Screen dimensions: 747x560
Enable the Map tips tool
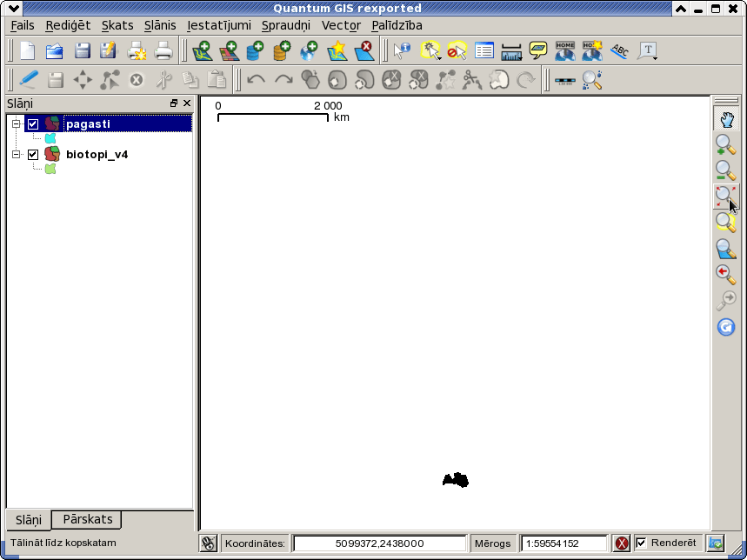coord(538,50)
